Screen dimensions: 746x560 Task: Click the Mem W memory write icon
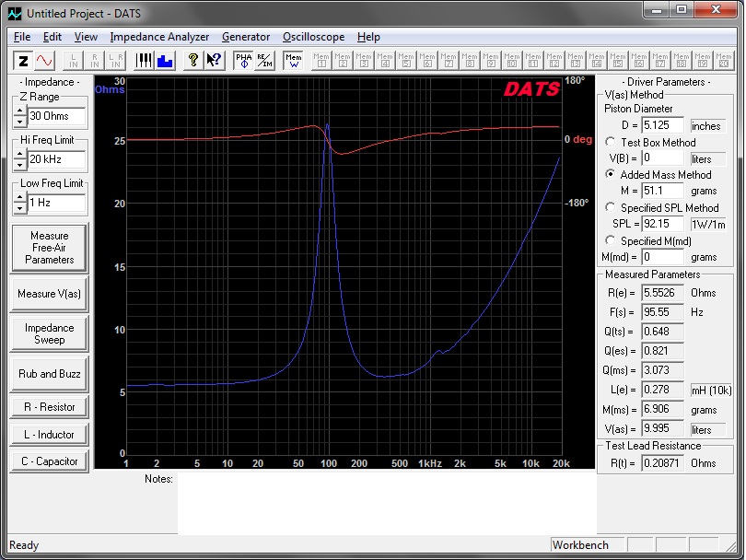click(294, 61)
